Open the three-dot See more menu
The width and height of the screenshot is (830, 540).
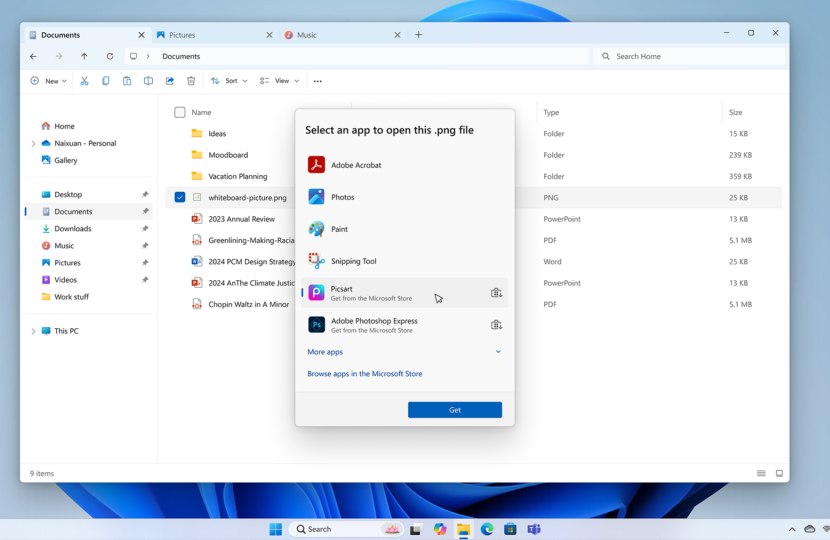318,81
